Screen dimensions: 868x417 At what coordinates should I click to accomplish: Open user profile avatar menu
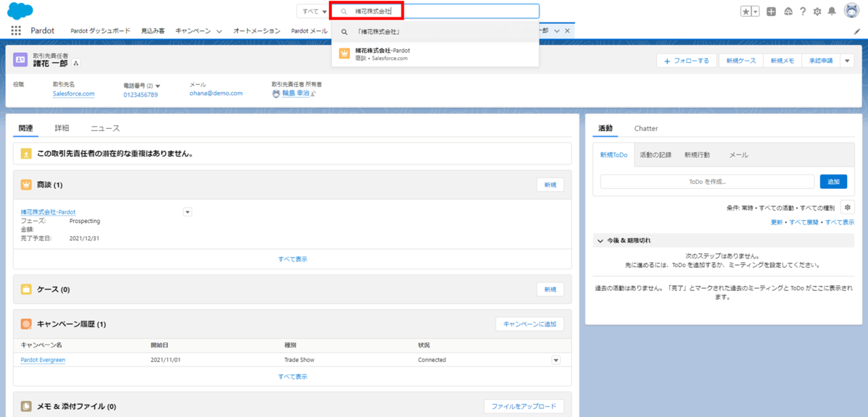[851, 11]
